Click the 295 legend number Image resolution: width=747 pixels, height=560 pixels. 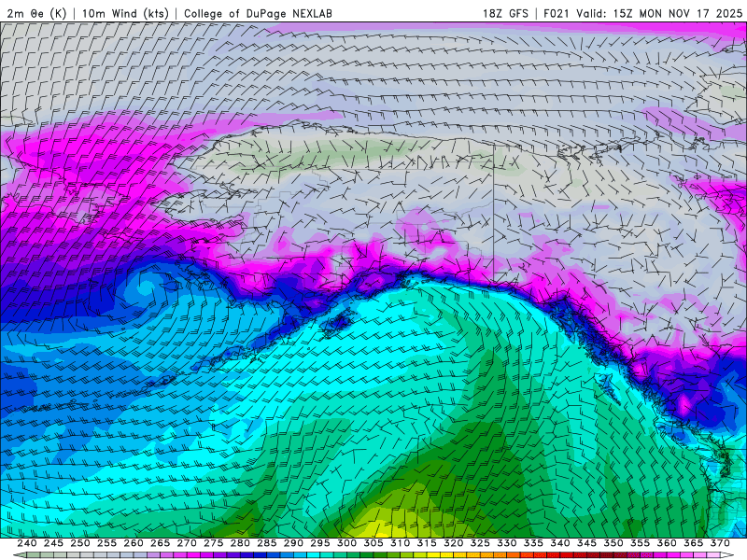coord(320,543)
